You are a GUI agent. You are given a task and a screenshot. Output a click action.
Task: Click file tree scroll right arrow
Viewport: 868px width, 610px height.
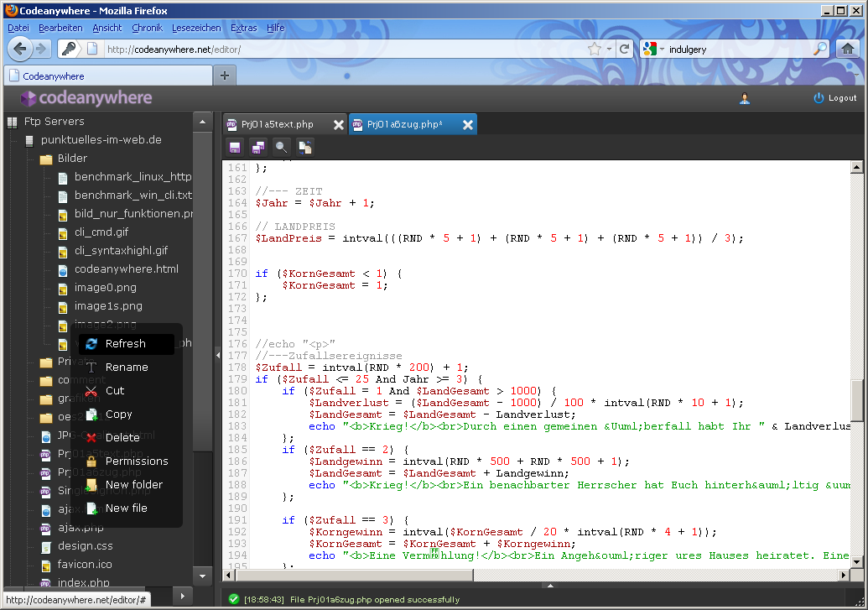[x=182, y=596]
